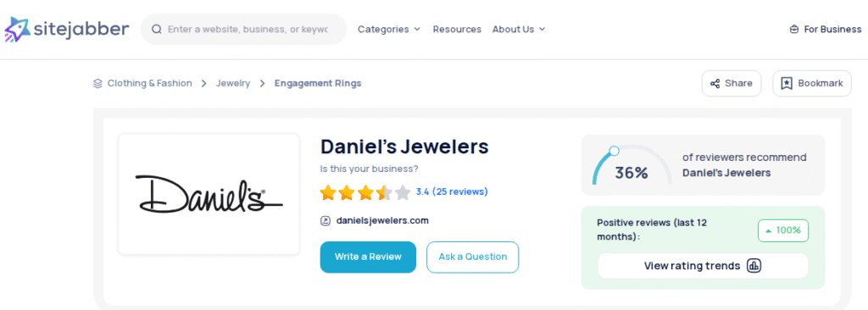Click the Sitejabber rocket logo icon
Viewport: 868px width, 310px height.
(x=17, y=30)
